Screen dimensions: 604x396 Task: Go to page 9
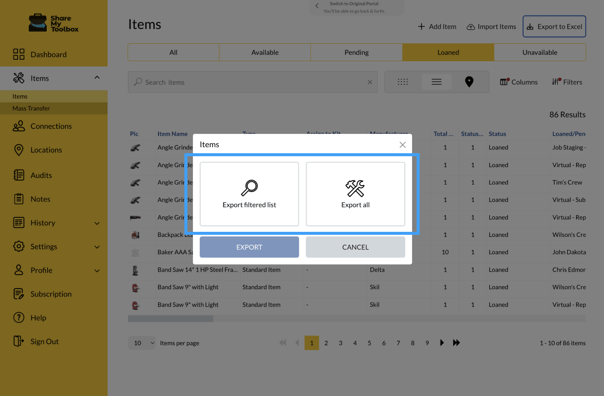427,343
